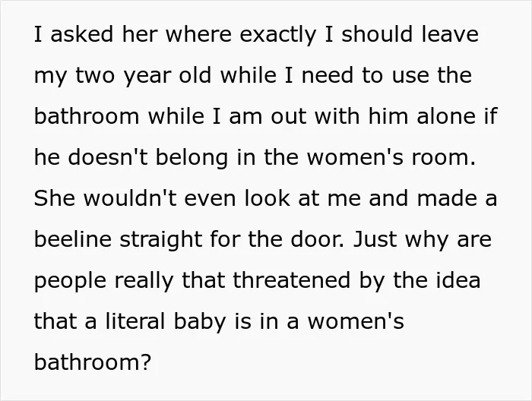
Task: Click the word "doesn't"
Action: tap(108, 157)
